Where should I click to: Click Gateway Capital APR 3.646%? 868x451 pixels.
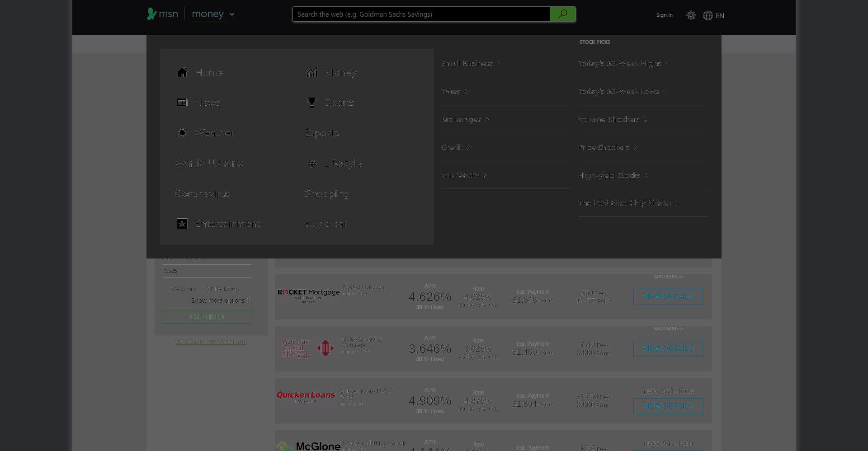tap(430, 349)
